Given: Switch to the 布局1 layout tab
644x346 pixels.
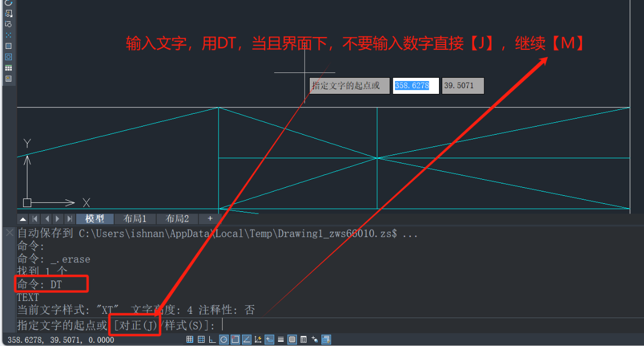Looking at the screenshot, I should 135,219.
